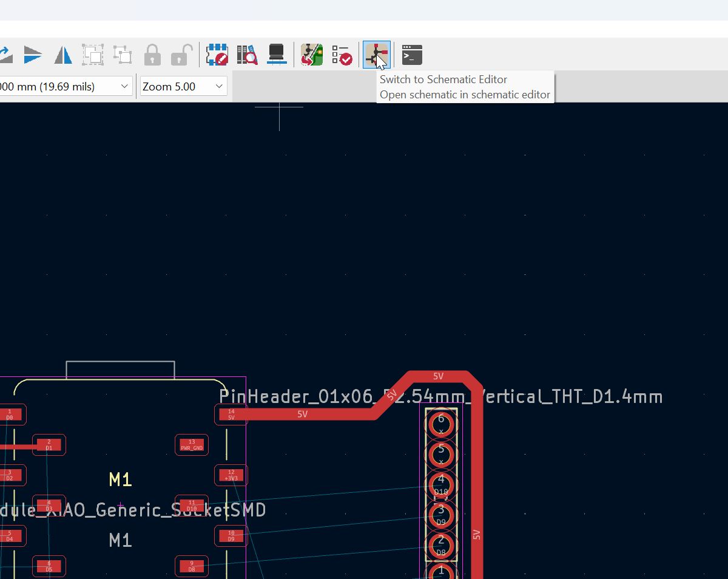Open the footprint library browser
This screenshot has height=579, width=728.
[x=247, y=55]
